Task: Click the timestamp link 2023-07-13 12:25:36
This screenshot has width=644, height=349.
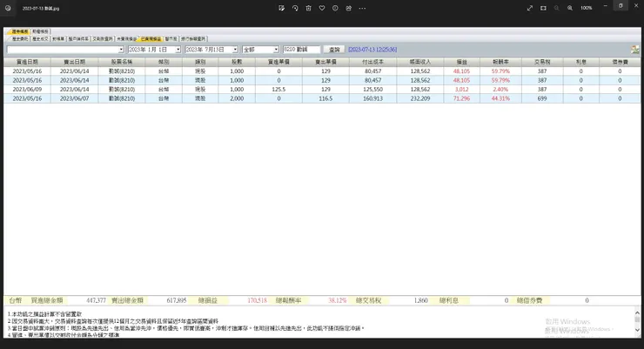Action: [372, 50]
